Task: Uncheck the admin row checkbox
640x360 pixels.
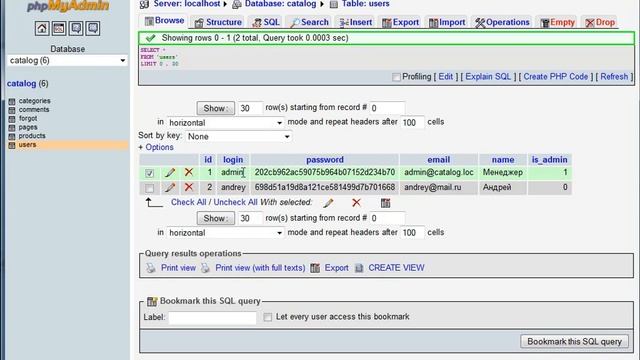Action: coord(149,173)
